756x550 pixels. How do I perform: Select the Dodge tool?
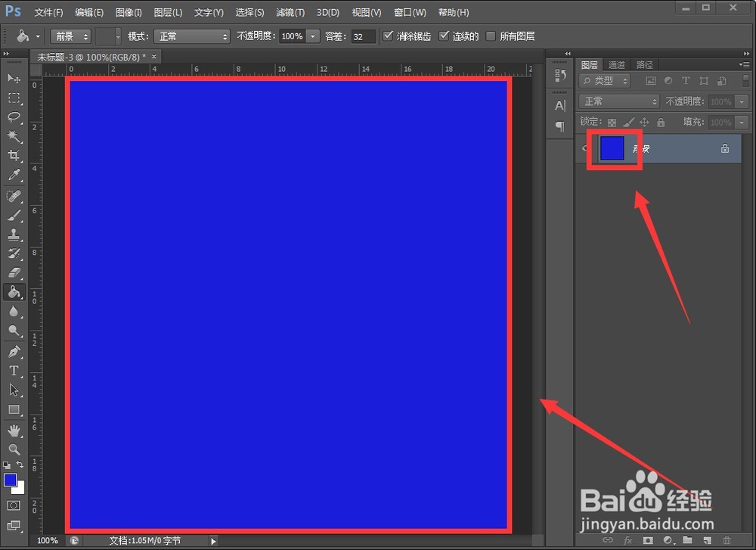tap(14, 331)
